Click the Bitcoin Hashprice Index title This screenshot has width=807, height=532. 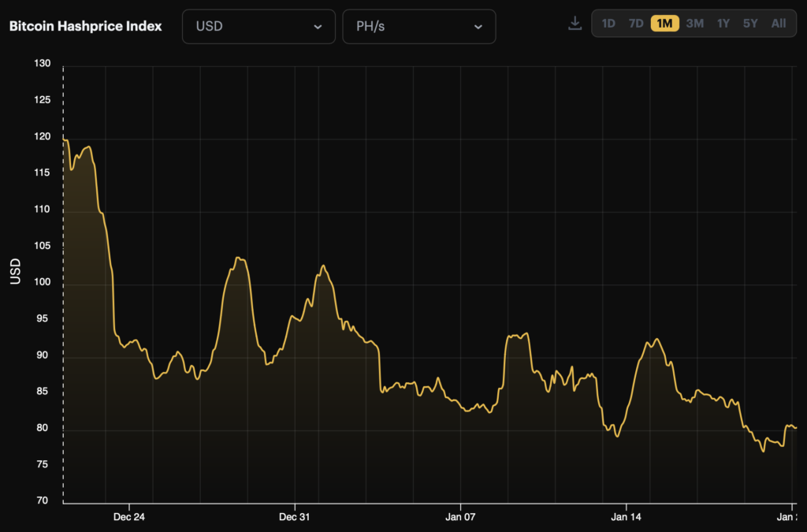pos(85,26)
